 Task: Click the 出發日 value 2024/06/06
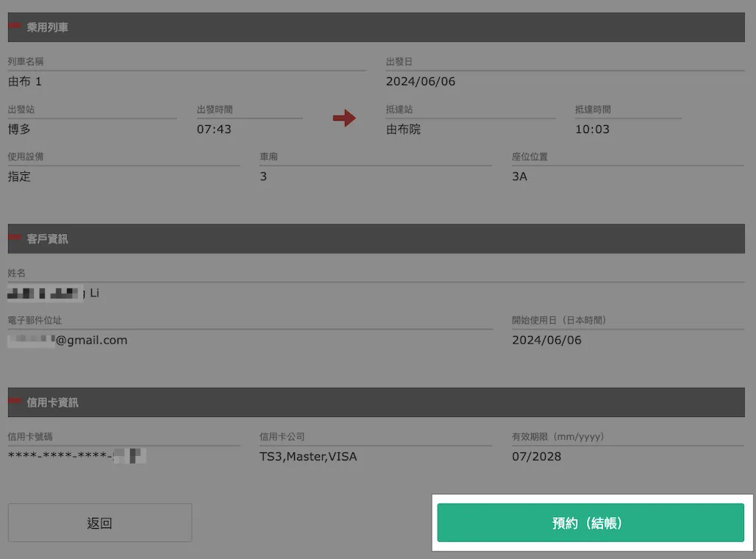click(421, 82)
